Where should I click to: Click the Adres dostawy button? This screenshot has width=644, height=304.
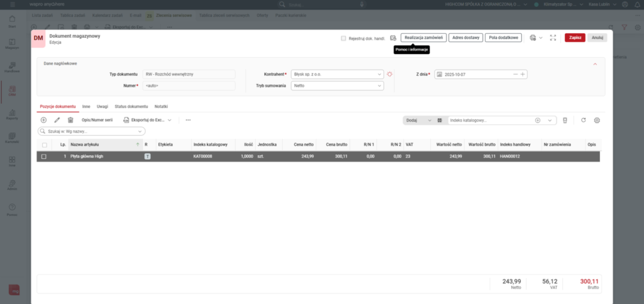[465, 37]
